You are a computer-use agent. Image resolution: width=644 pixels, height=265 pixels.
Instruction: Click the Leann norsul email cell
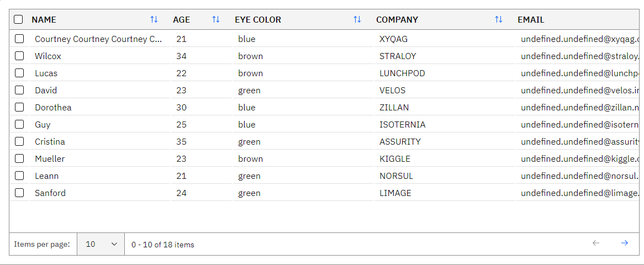coord(580,176)
